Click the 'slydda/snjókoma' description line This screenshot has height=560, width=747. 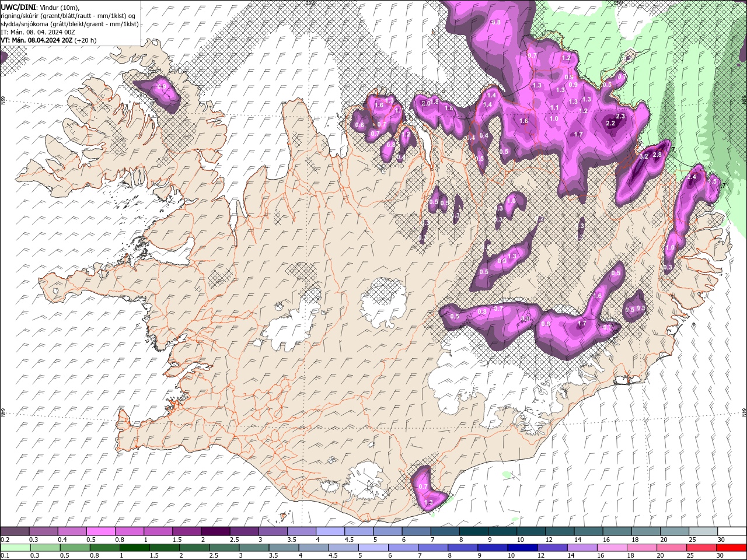pos(69,24)
